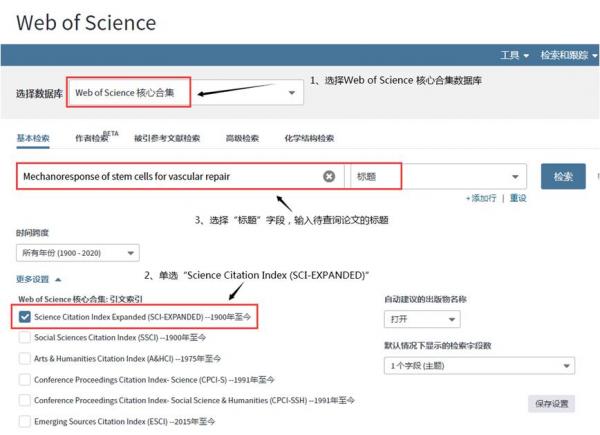
Task: Click the 检索 search button
Action: coord(563,176)
